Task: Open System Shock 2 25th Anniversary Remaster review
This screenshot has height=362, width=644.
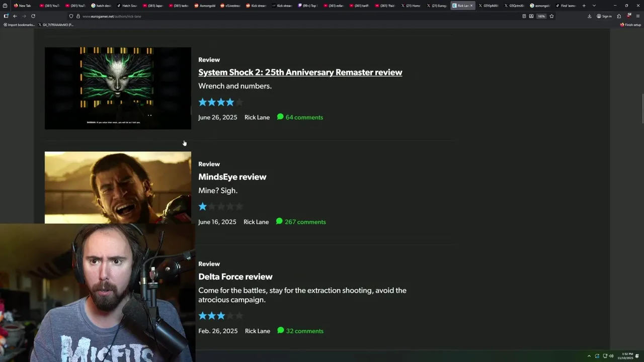Action: coord(300,72)
